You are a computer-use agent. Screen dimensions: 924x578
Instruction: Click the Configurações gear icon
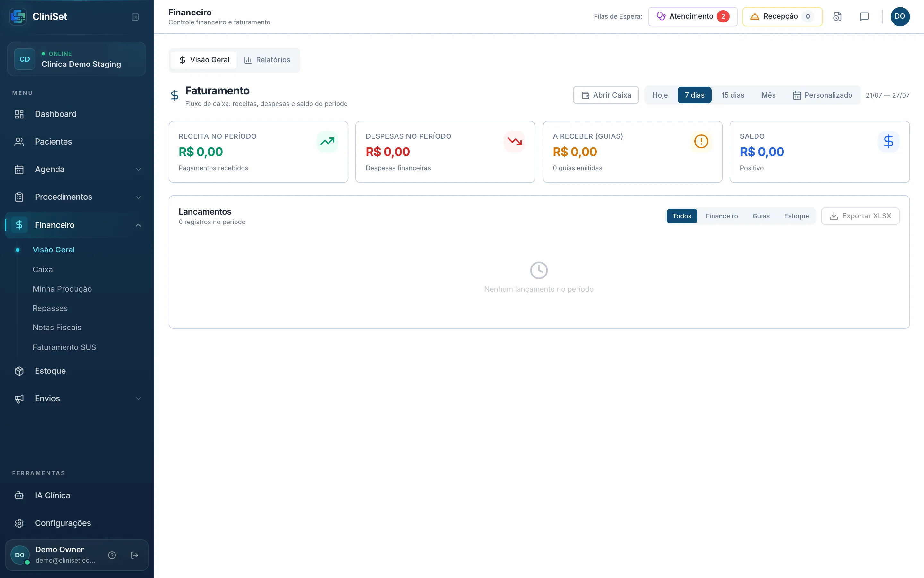pyautogui.click(x=19, y=523)
